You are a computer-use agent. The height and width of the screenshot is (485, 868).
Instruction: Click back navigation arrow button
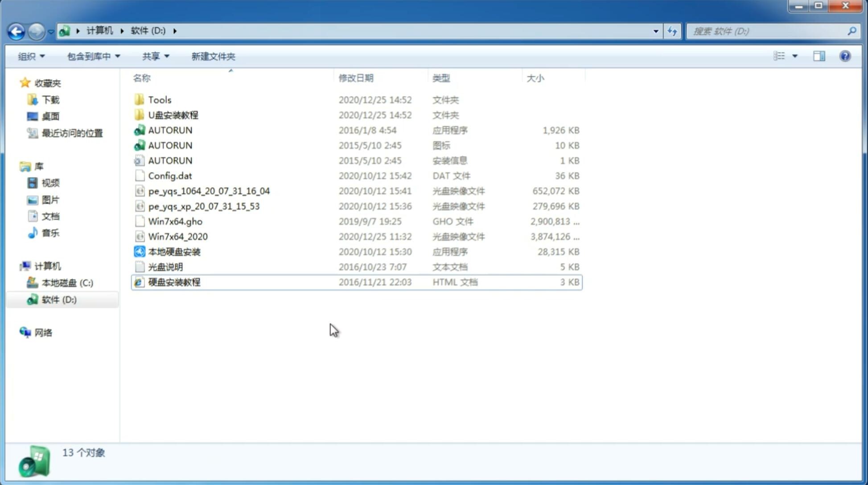tap(16, 30)
